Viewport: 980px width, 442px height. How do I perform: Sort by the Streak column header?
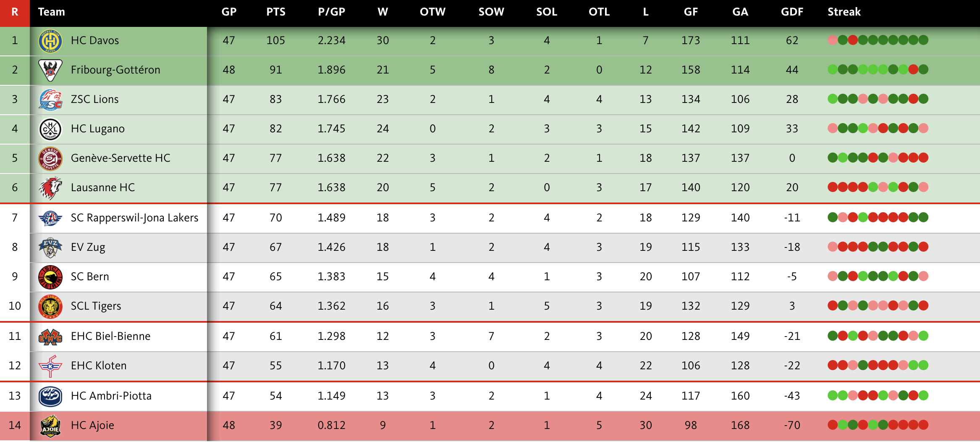[x=844, y=12]
